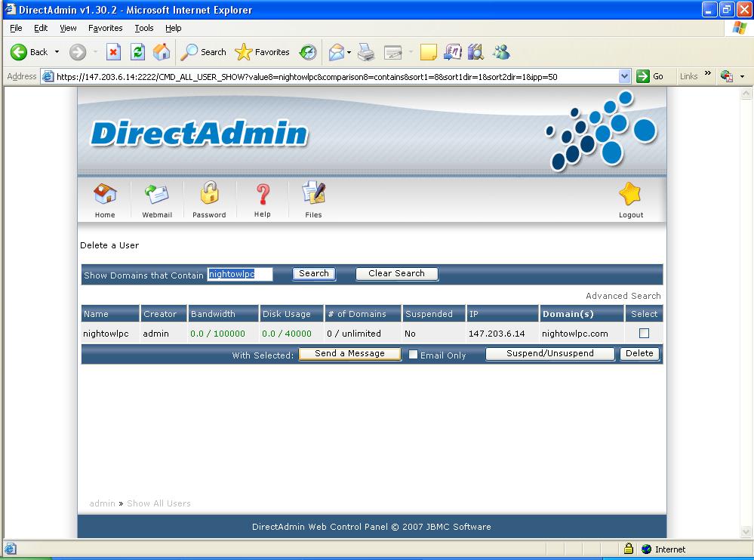The height and width of the screenshot is (560, 754).
Task: Open the File menu
Action: tap(16, 28)
